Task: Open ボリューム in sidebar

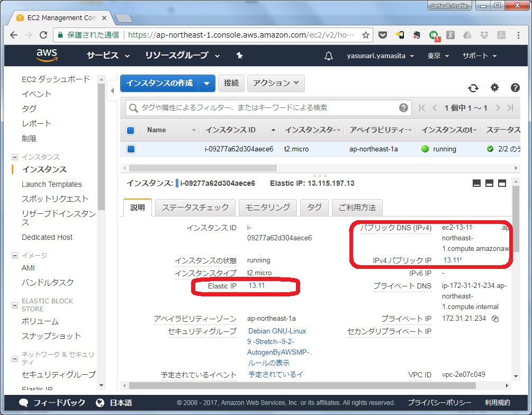Action: 40,321
